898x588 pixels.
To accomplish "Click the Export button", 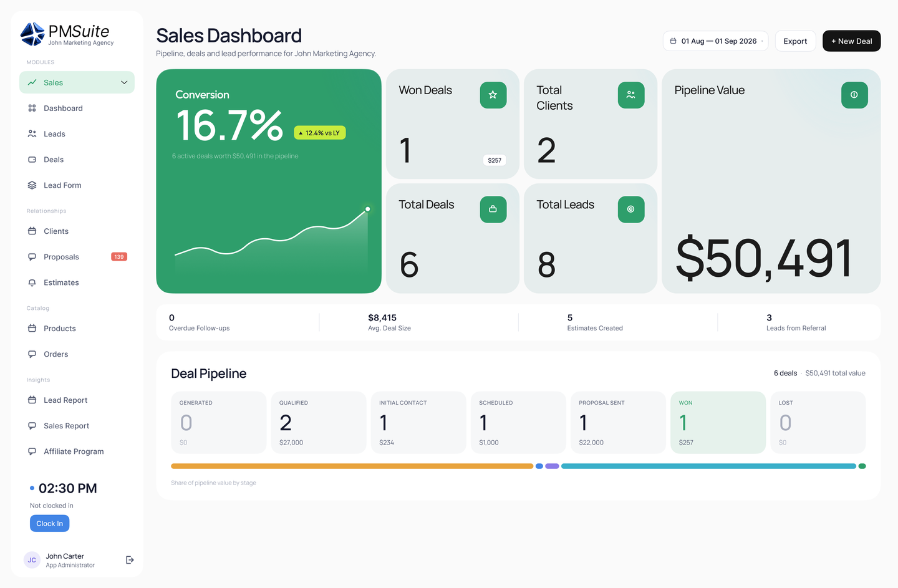I will coord(795,41).
